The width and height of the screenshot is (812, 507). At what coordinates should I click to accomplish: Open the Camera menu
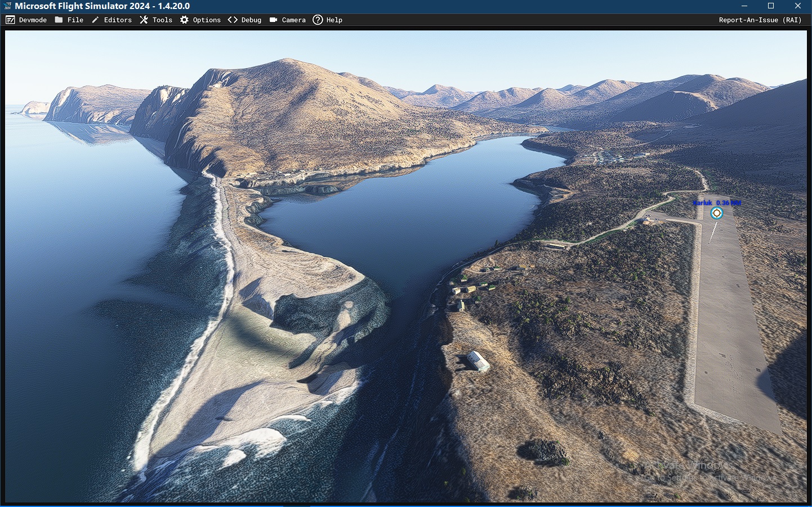[x=293, y=20]
